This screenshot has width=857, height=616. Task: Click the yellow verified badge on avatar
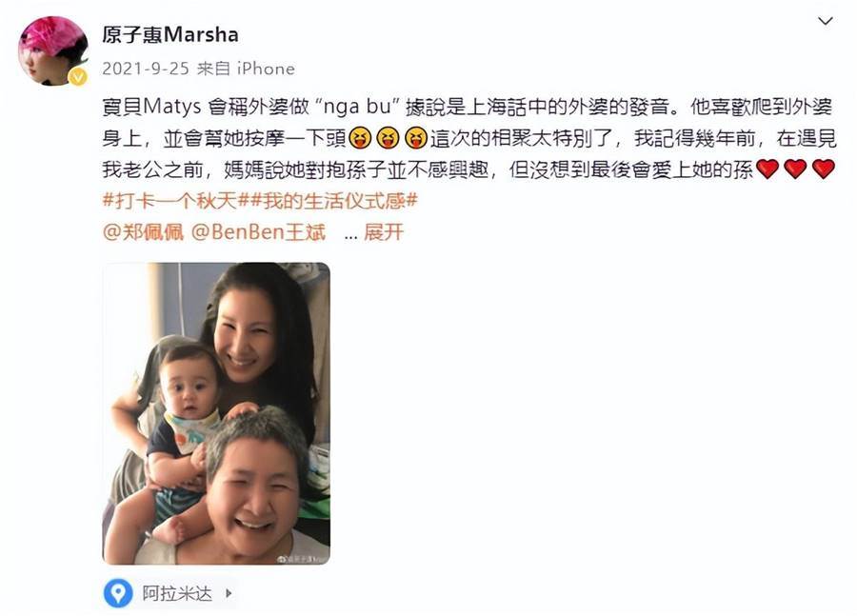78,77
